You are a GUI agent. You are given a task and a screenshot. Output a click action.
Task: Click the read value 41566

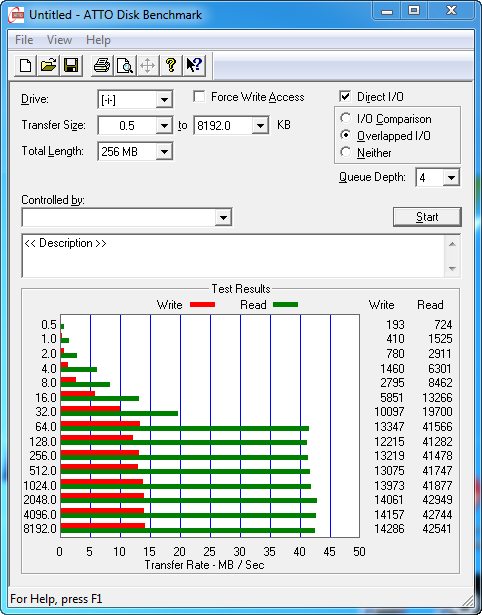click(x=438, y=427)
